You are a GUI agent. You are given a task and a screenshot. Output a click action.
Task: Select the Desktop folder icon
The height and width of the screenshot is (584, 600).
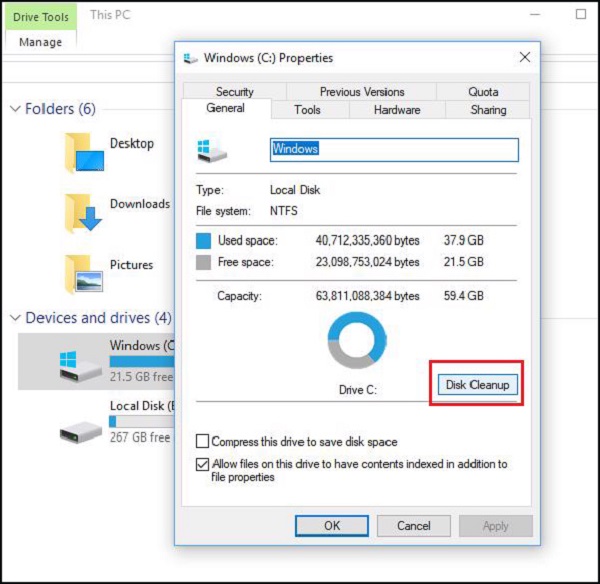point(84,153)
